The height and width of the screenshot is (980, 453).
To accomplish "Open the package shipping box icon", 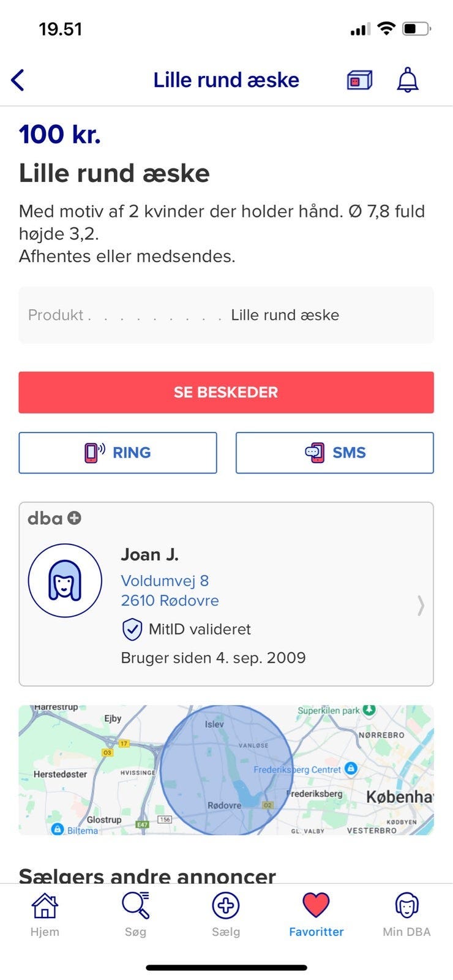I will (359, 80).
